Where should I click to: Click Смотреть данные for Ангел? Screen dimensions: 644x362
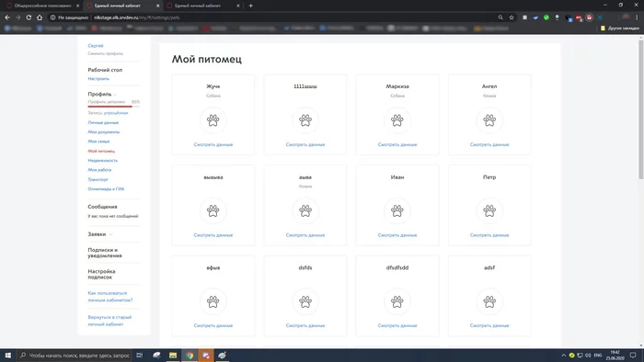click(489, 144)
